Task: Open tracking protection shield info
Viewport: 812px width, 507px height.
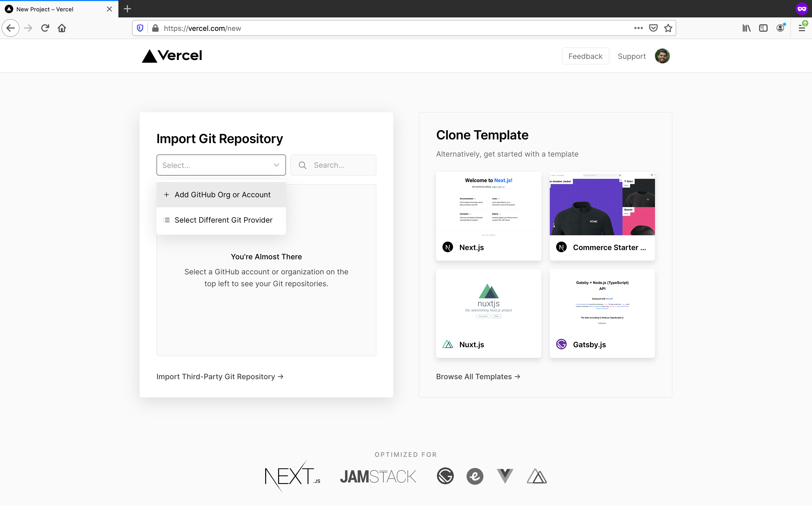Action: pos(140,28)
